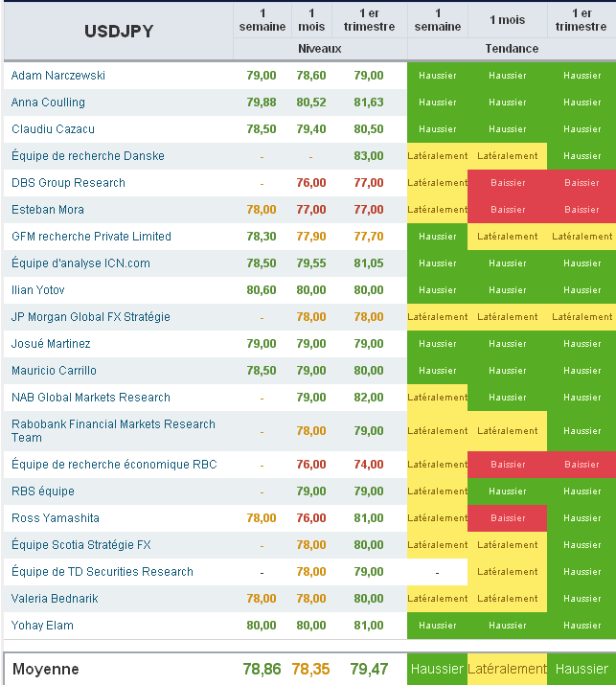Open Valeria Bednarik's analyst link
The width and height of the screenshot is (616, 685).
pyautogui.click(x=55, y=599)
